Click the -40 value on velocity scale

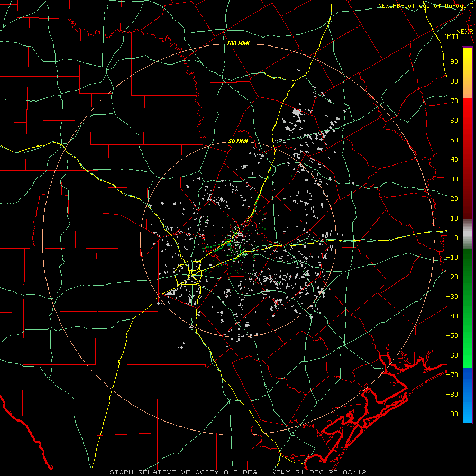[x=452, y=316]
